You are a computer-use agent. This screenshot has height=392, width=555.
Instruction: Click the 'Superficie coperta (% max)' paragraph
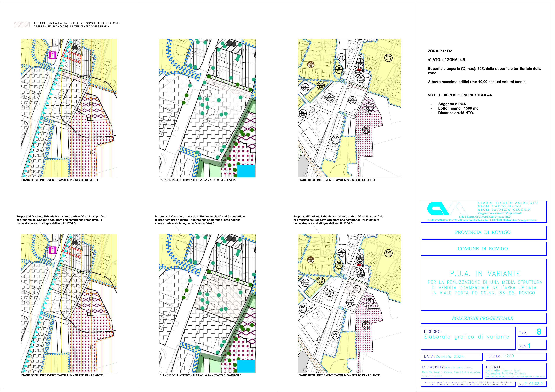484,71
